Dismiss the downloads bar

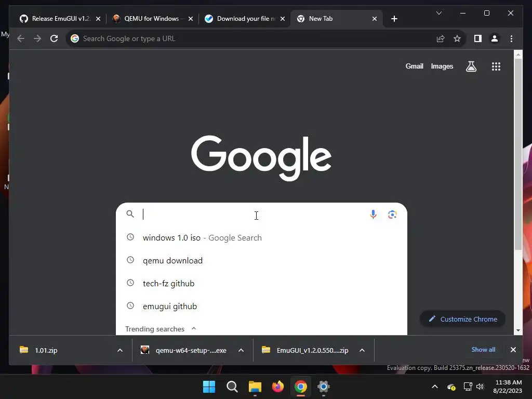pos(513,350)
